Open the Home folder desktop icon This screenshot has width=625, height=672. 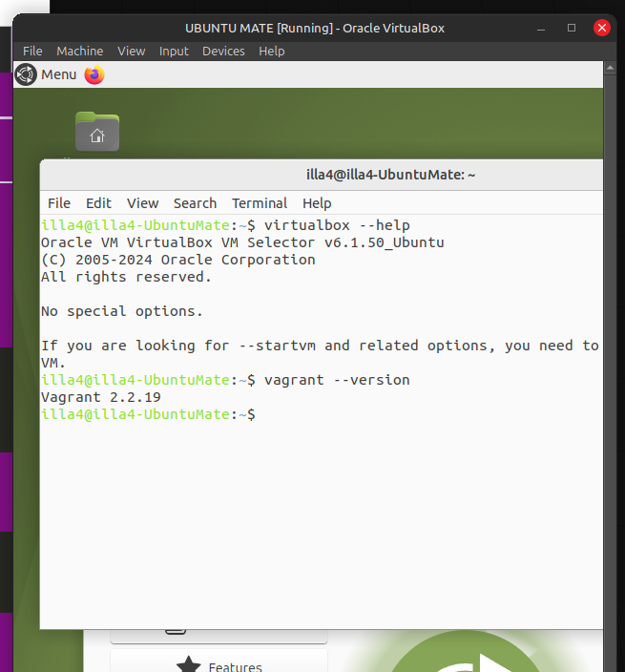pyautogui.click(x=97, y=133)
